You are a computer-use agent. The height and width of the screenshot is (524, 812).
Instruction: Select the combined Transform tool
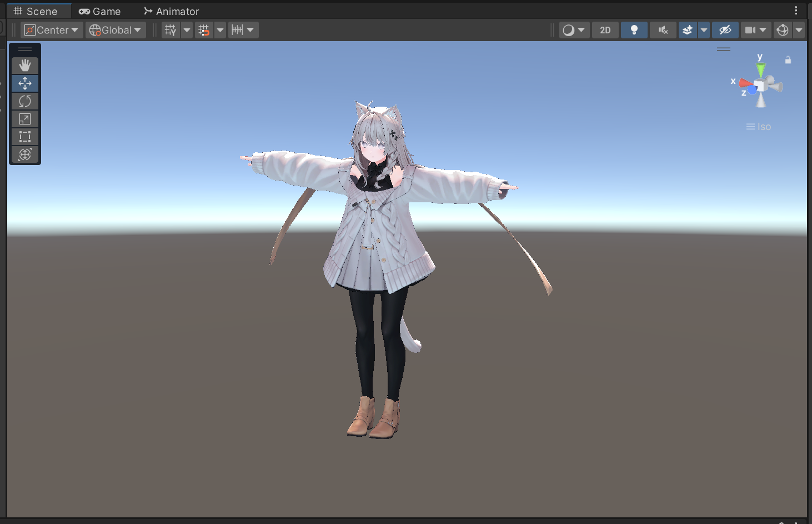[25, 154]
